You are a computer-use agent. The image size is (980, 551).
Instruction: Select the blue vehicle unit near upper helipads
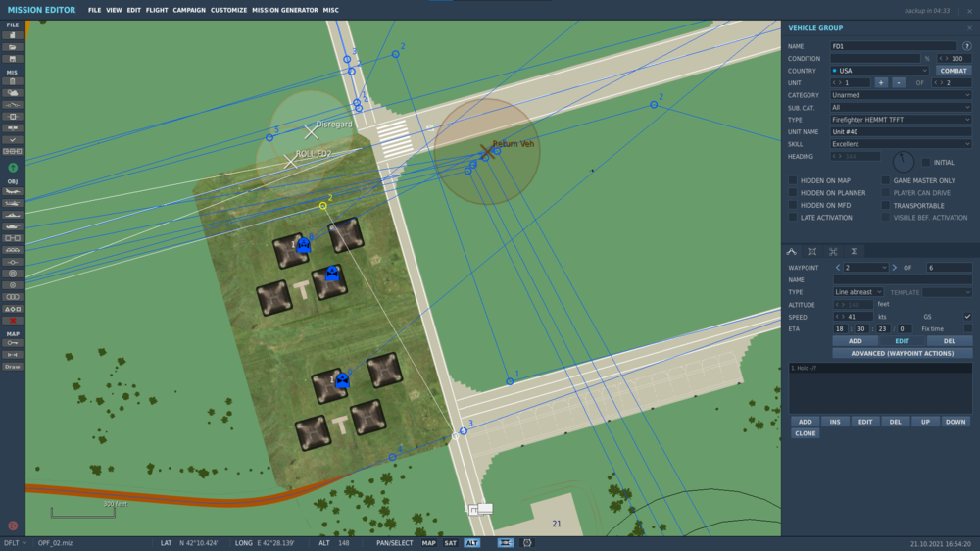tap(304, 244)
